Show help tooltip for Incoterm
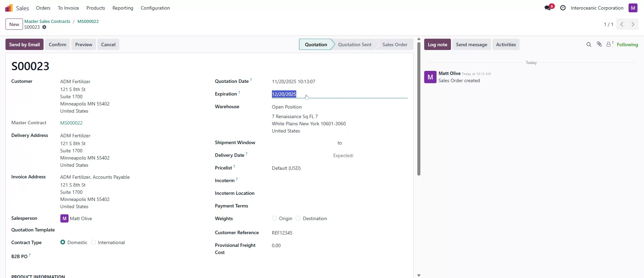644x278 pixels. coord(237,179)
